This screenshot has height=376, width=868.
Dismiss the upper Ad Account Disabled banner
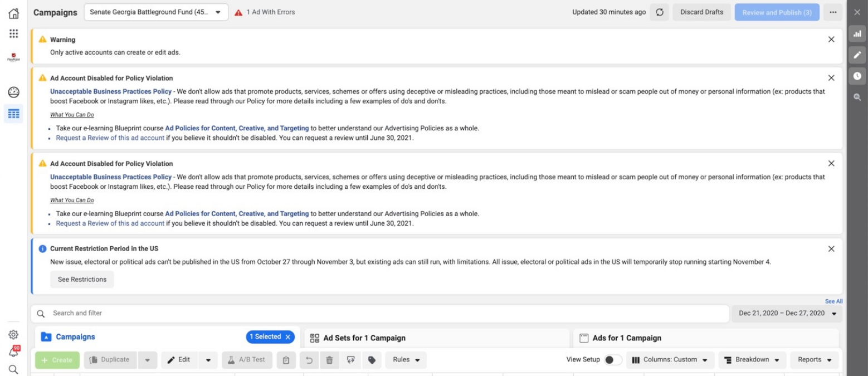pos(831,78)
